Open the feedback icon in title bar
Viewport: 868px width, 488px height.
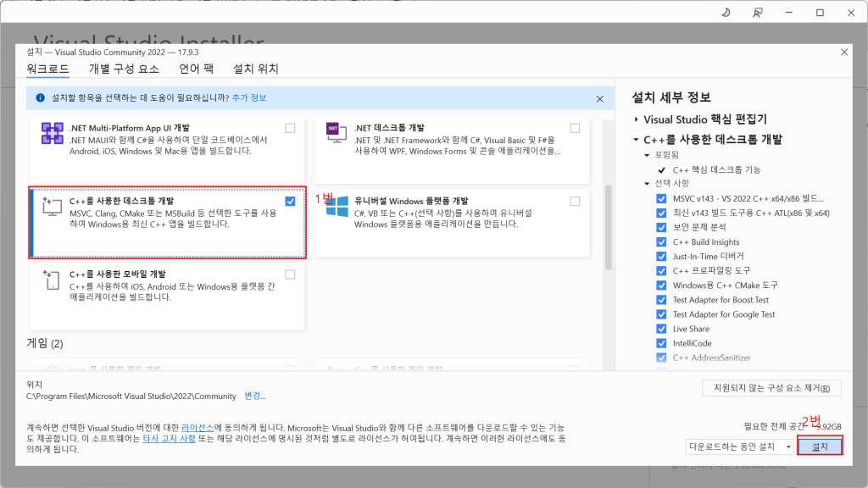coord(757,12)
